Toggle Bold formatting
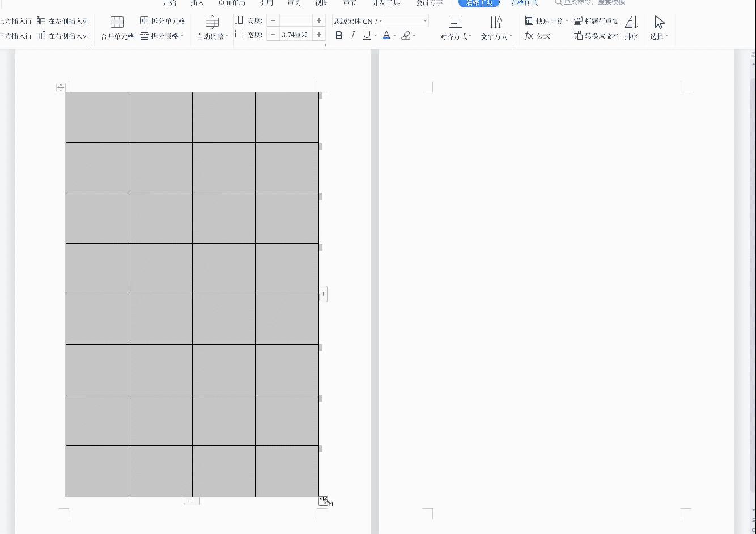Viewport: 756px width, 534px height. coord(339,36)
